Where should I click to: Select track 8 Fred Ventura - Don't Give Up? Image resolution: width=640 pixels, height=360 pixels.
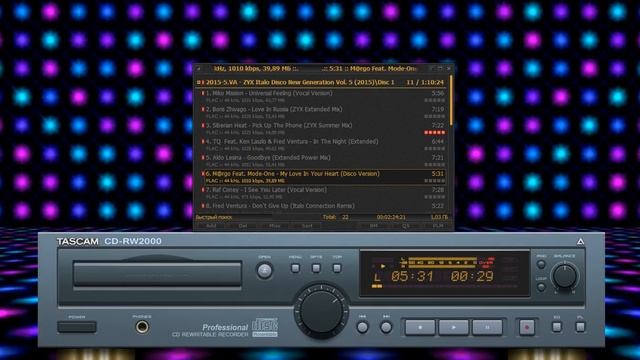[x=323, y=206]
